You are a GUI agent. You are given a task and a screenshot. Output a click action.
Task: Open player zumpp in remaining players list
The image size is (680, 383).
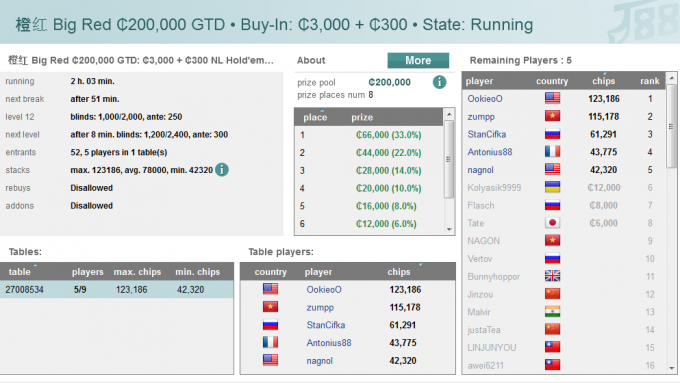[481, 117]
